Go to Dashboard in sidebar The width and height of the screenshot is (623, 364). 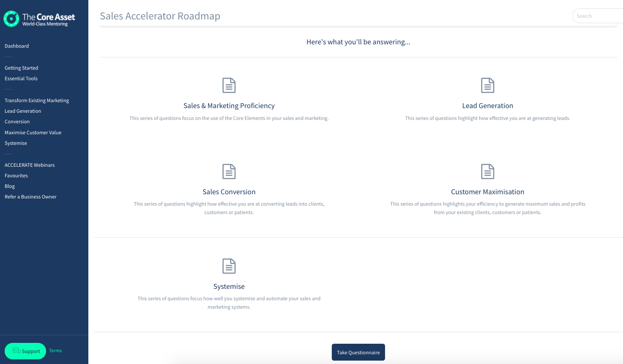[17, 46]
